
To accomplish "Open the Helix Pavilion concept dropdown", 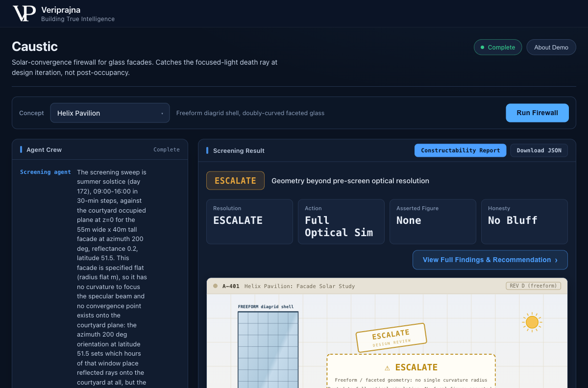I will (x=110, y=113).
